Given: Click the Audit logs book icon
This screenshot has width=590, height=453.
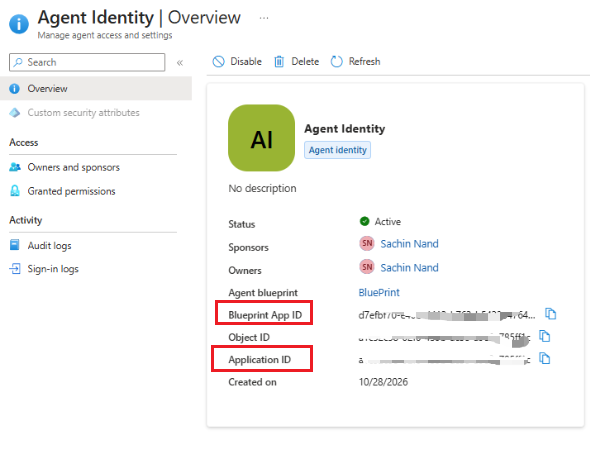Looking at the screenshot, I should (14, 245).
